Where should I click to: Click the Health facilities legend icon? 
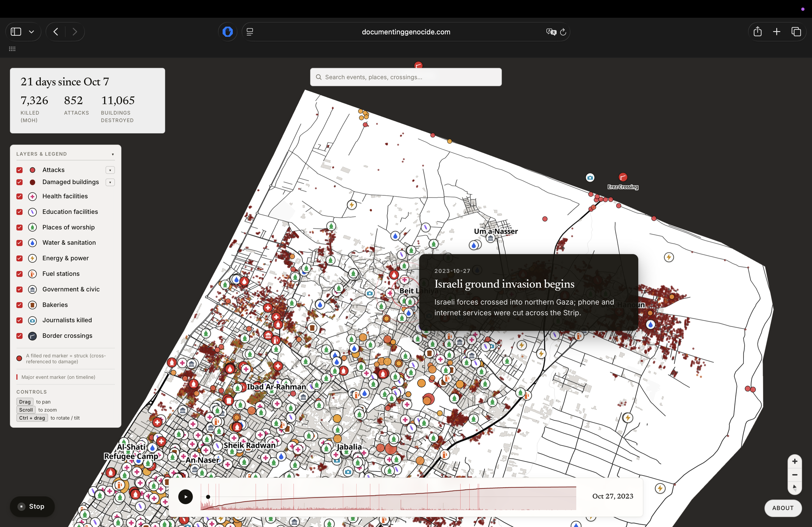coord(32,196)
